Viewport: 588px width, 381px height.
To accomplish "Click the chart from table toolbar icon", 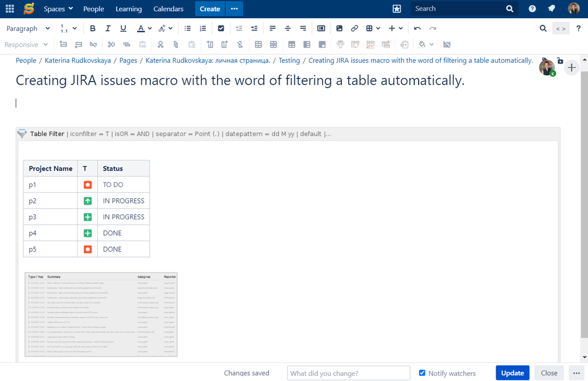I will pos(370,45).
